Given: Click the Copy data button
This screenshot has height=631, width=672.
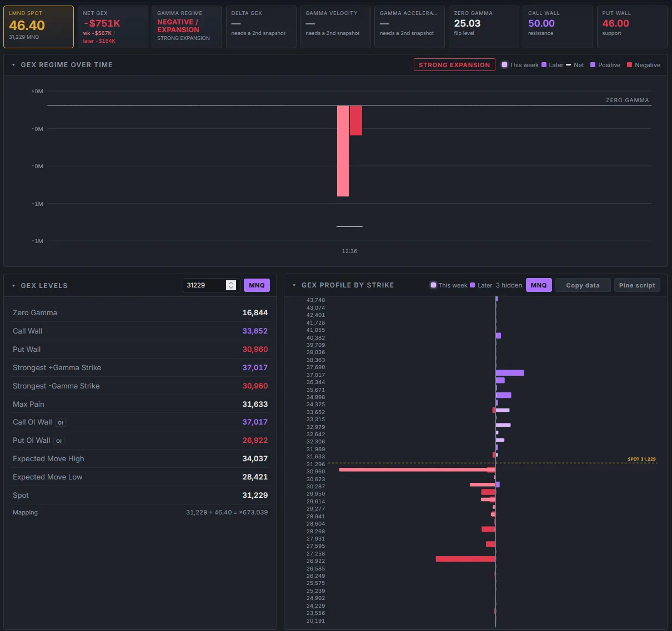Looking at the screenshot, I should click(583, 285).
